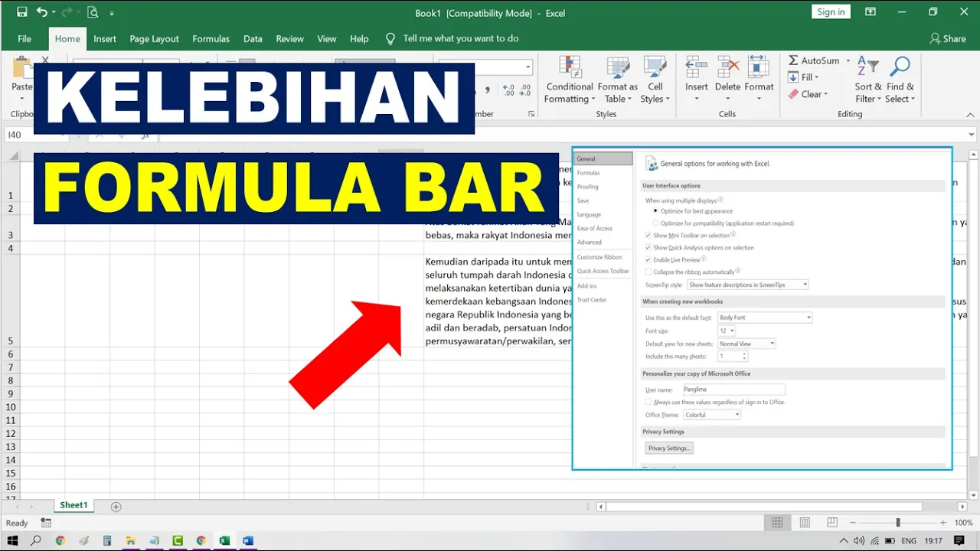Click the Undo arrow icon
Image resolution: width=980 pixels, height=551 pixels.
(x=41, y=12)
